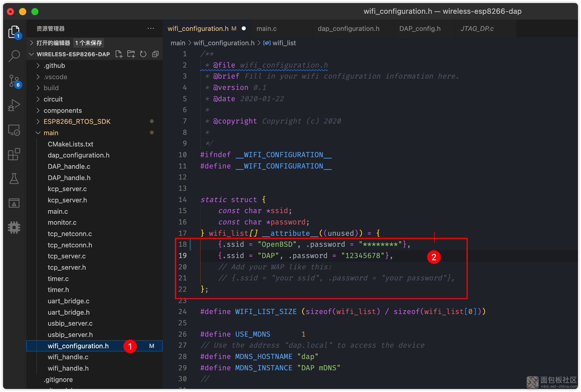Viewport: 581px width, 392px height.
Task: Open wifi_handle.h in the file tree
Action: (x=68, y=368)
